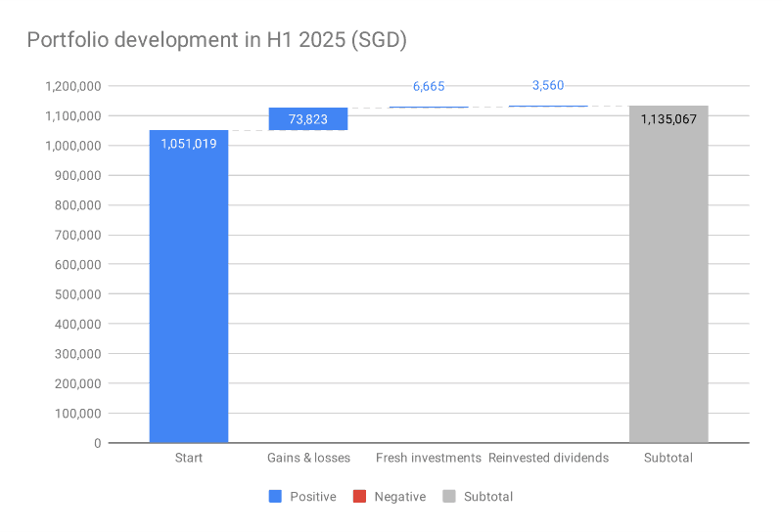Viewport: 782px width, 532px height.
Task: Click the blue Positive legend swatch
Action: (276, 497)
